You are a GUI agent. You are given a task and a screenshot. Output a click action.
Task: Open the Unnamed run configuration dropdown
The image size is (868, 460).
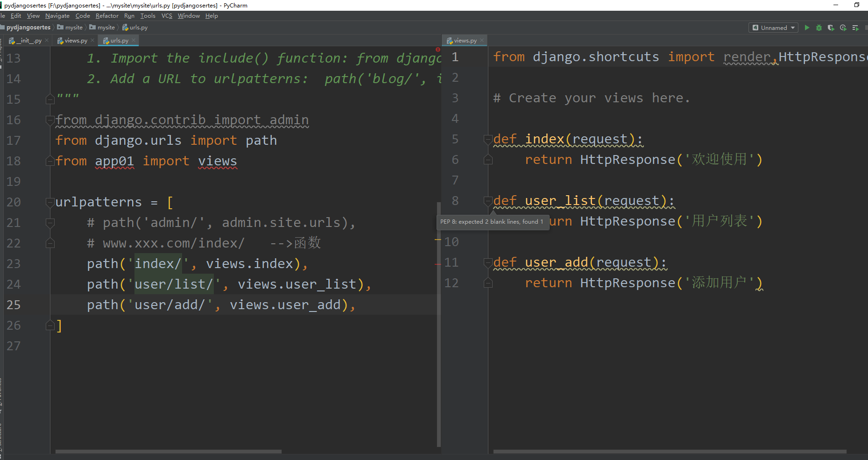773,28
